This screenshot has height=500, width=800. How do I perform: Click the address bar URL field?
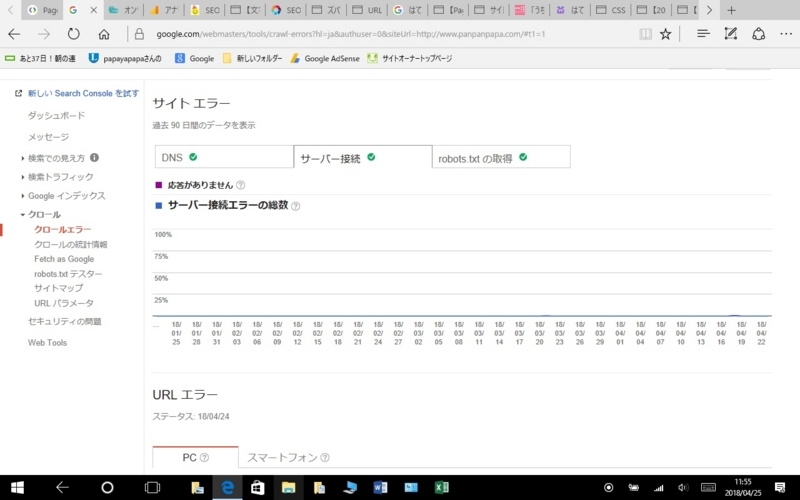pos(351,34)
